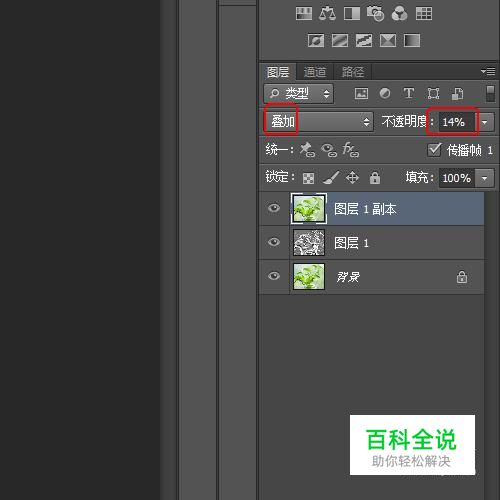Select 背景 layer thumbnail
The width and height of the screenshot is (500, 500).
point(309,276)
